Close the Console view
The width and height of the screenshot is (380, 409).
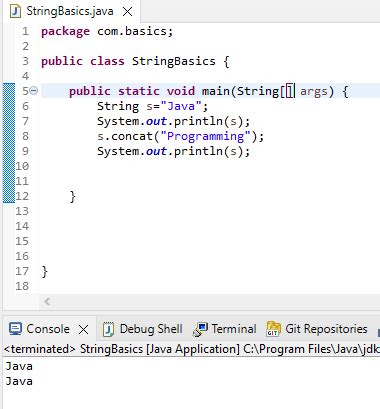coord(83,330)
